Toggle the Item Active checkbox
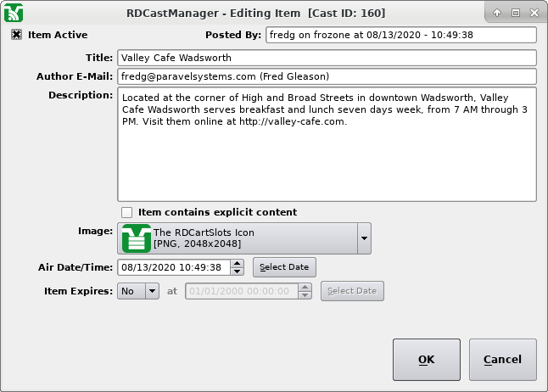 click(17, 35)
